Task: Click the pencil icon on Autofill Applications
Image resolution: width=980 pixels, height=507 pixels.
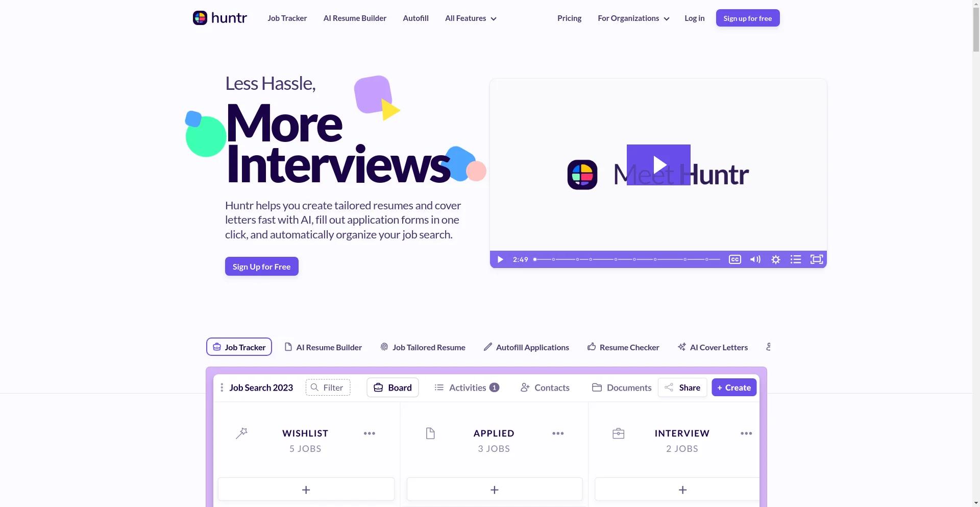Action: [x=488, y=347]
